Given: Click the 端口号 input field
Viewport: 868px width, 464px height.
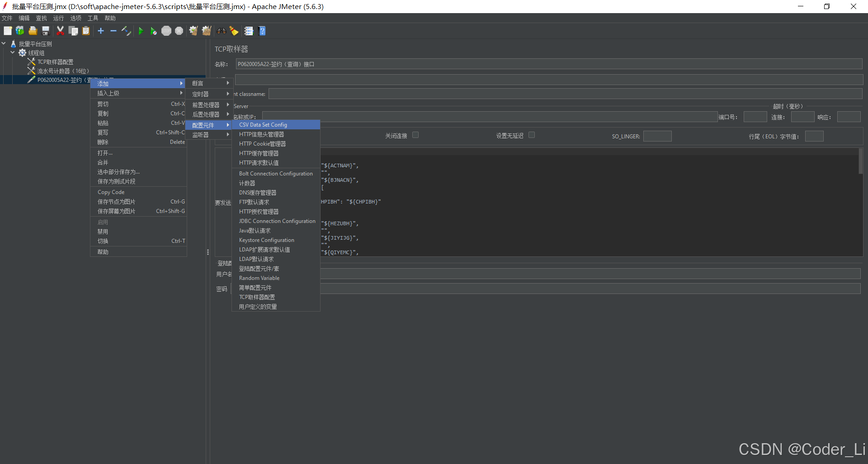Looking at the screenshot, I should [x=755, y=117].
